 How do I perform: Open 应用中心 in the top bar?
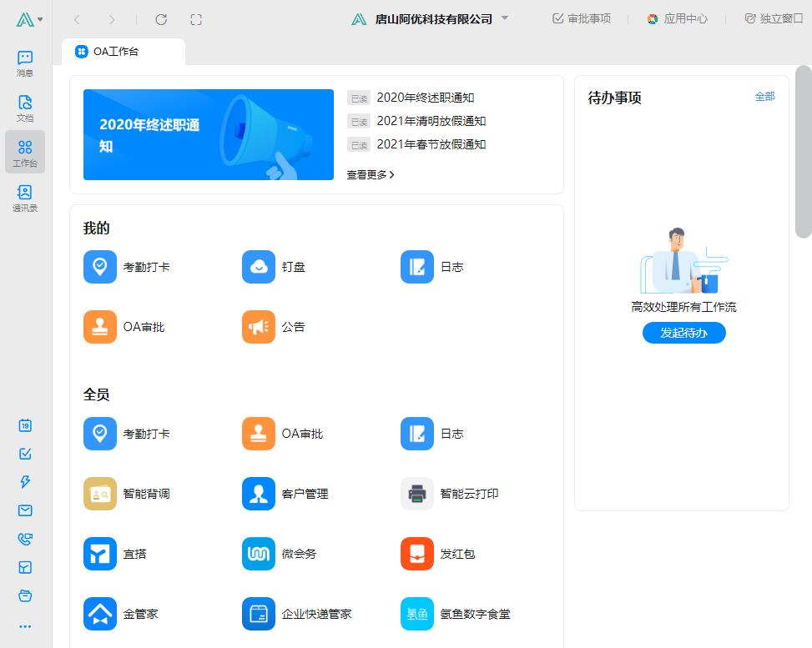pyautogui.click(x=677, y=18)
